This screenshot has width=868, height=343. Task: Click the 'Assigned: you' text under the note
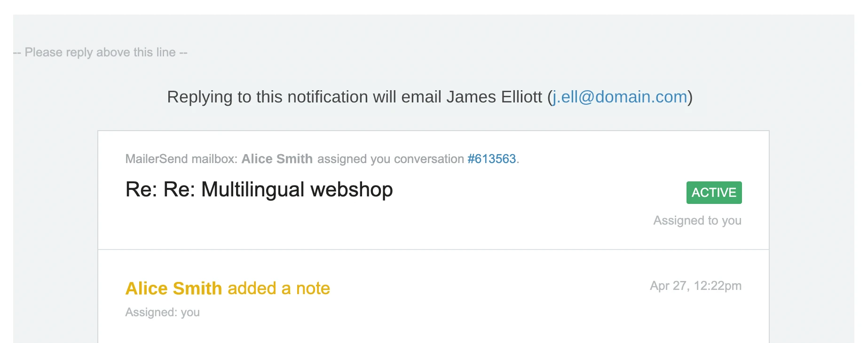point(162,312)
